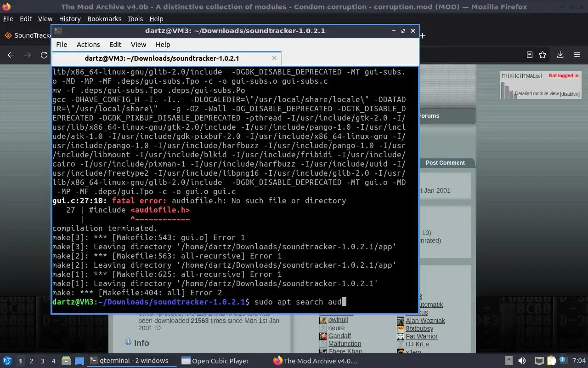The height and width of the screenshot is (368, 588).
Task: Open the Gandalf profile link
Action: pos(339,336)
